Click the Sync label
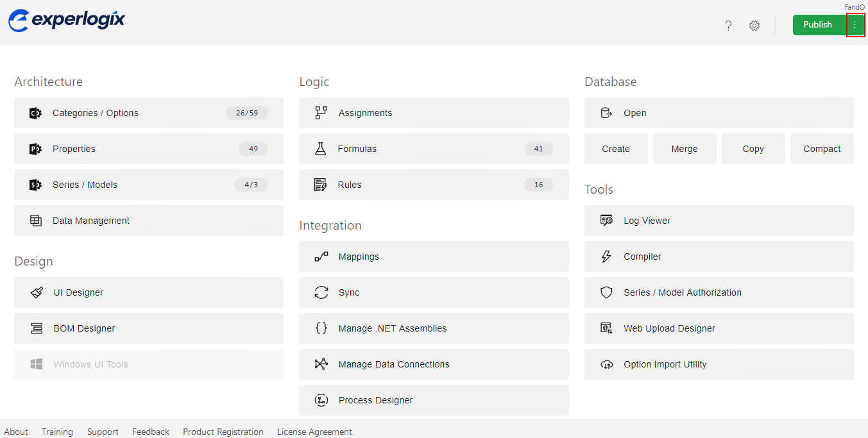The height and width of the screenshot is (438, 868). [x=349, y=292]
